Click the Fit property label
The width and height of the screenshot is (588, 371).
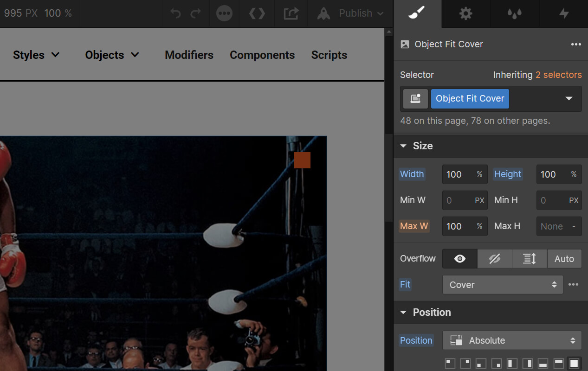pyautogui.click(x=405, y=285)
